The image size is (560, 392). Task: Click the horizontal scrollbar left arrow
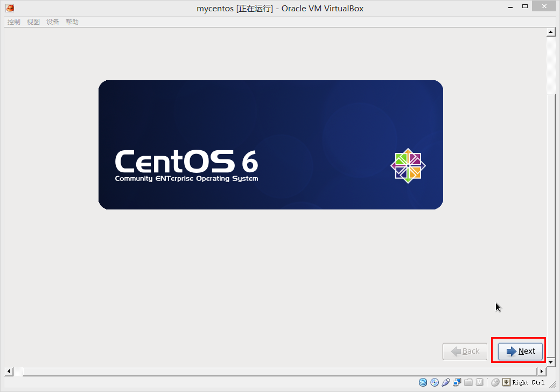[9, 372]
